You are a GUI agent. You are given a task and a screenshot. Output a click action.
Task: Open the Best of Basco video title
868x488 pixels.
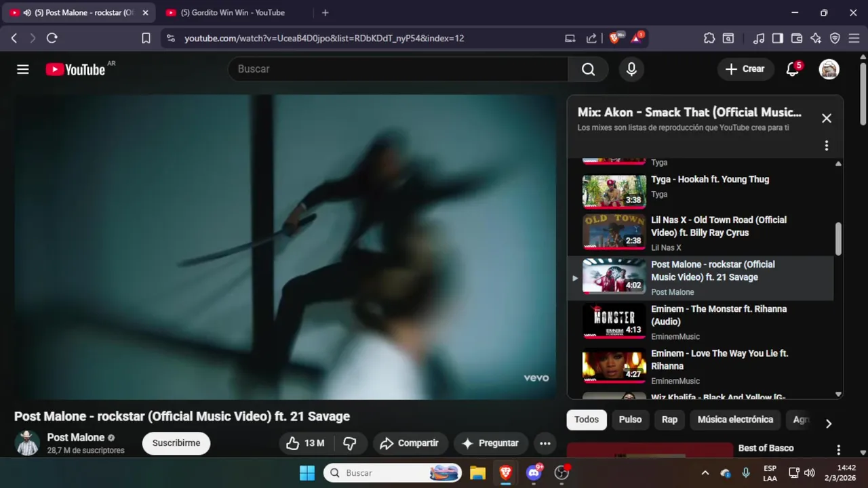tap(766, 448)
